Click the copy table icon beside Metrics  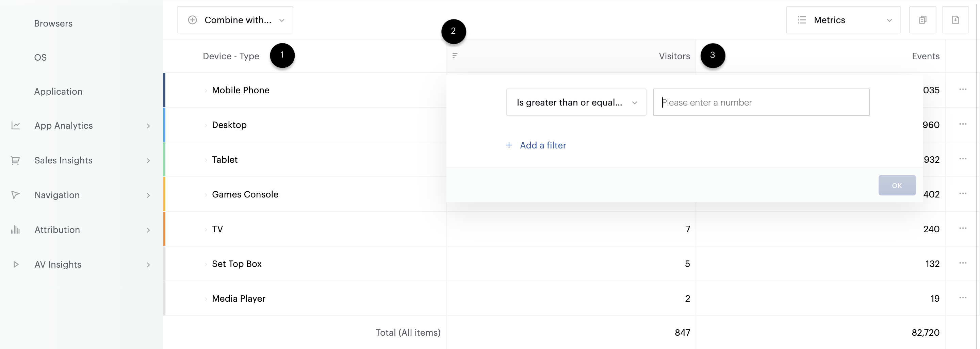pos(922,20)
